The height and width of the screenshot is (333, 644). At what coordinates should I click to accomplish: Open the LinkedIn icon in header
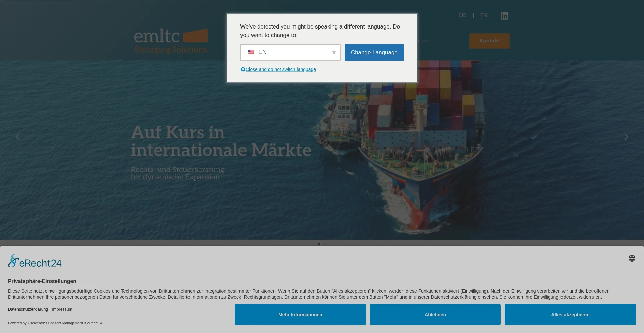[x=504, y=16]
